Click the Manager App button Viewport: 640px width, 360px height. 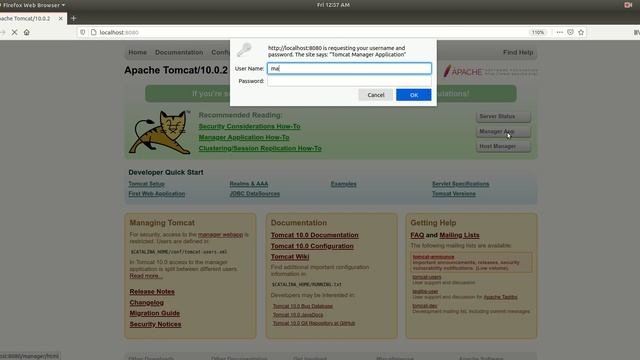pos(503,131)
